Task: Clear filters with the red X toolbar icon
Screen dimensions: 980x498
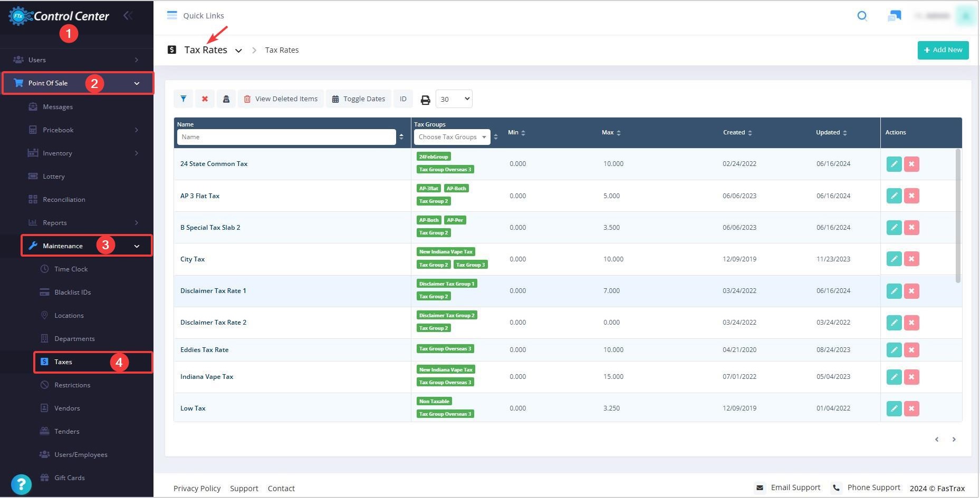Action: [205, 99]
